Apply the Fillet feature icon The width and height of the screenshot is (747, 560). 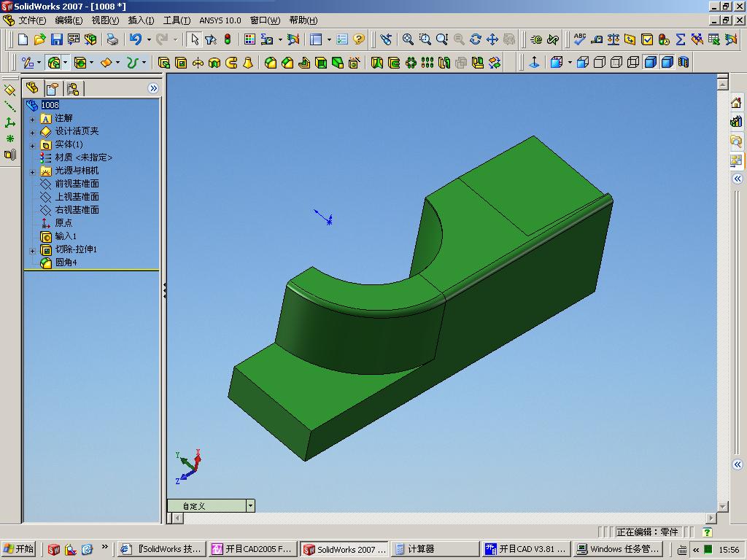click(271, 63)
